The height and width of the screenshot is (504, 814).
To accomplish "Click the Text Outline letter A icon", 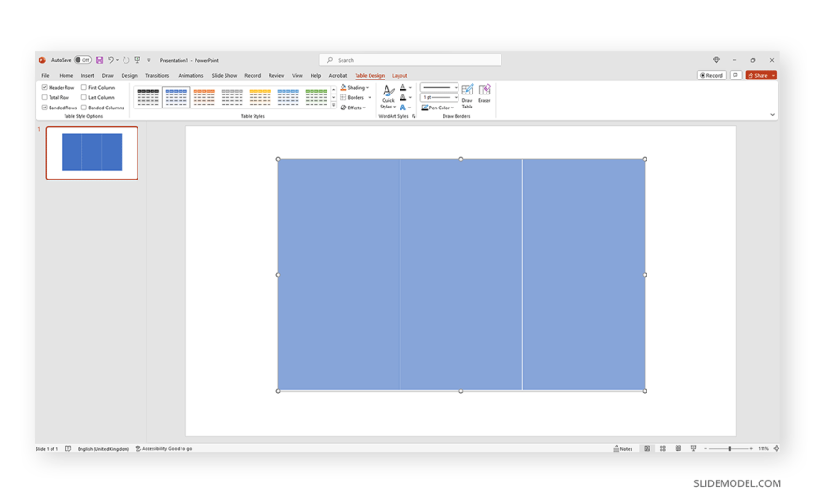I will [x=403, y=97].
